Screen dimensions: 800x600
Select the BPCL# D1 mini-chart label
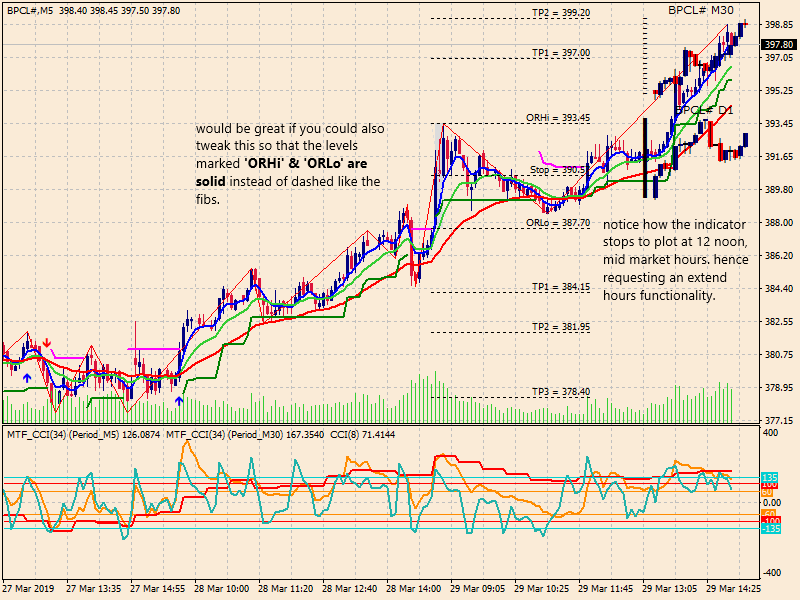[704, 110]
